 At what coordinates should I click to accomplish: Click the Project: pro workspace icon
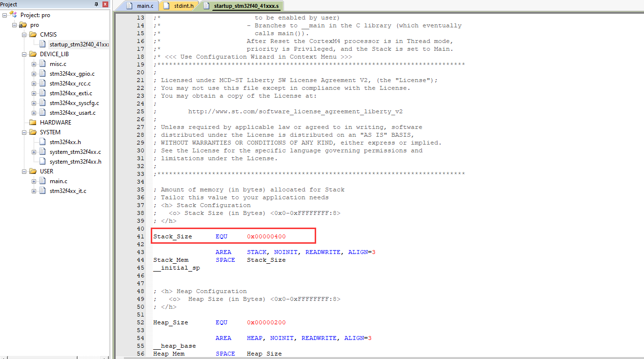pyautogui.click(x=14, y=15)
